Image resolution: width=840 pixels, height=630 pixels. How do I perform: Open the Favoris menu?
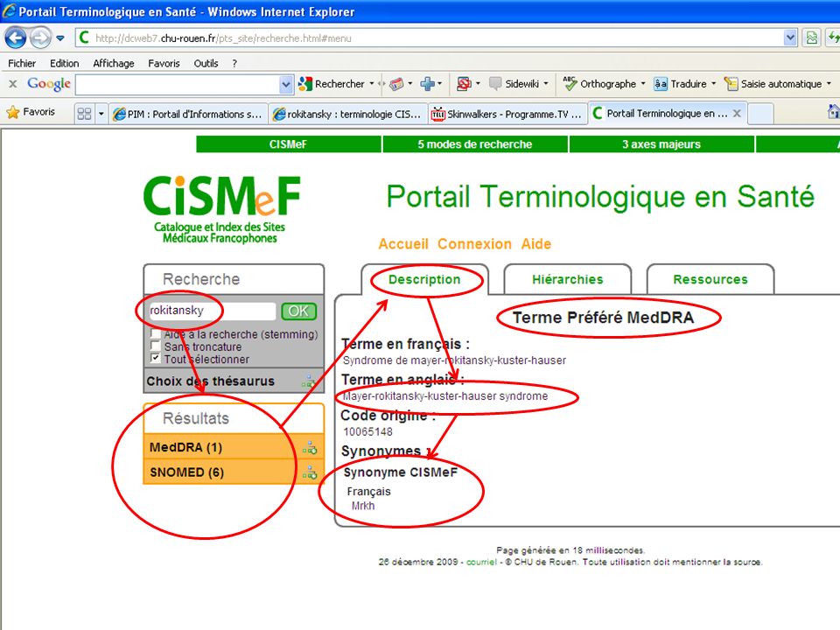[164, 63]
